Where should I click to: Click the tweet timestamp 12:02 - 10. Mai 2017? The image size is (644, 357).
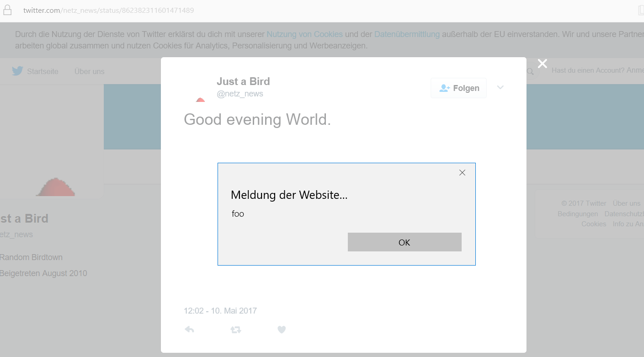tap(220, 311)
